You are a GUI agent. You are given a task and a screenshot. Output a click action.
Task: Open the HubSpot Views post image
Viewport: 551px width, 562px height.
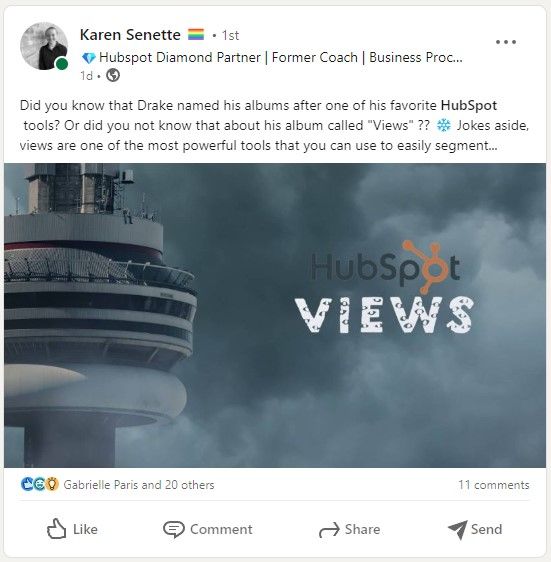275,315
